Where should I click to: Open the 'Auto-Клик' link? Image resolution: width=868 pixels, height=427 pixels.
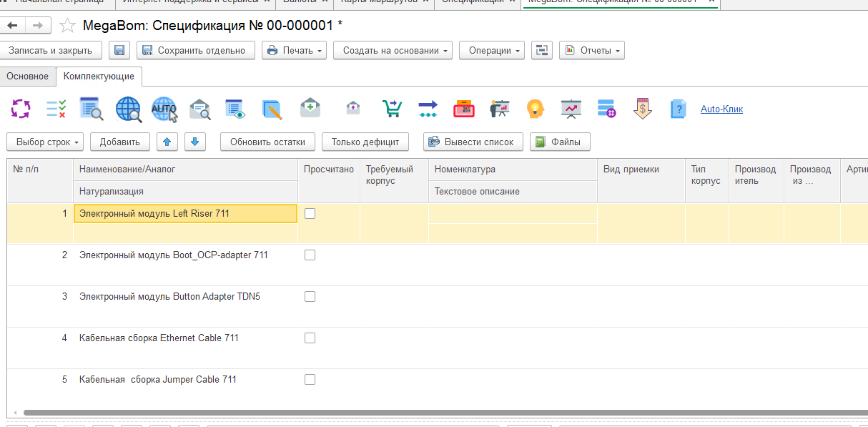pyautogui.click(x=721, y=109)
